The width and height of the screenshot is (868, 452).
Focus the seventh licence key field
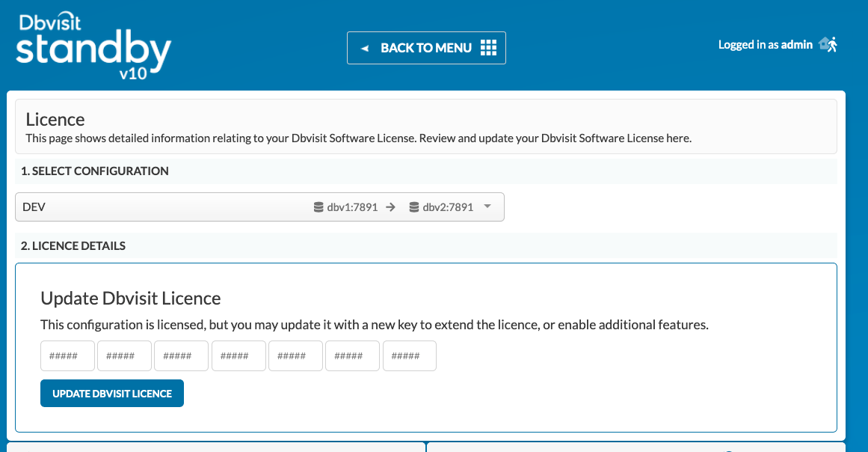pos(410,355)
